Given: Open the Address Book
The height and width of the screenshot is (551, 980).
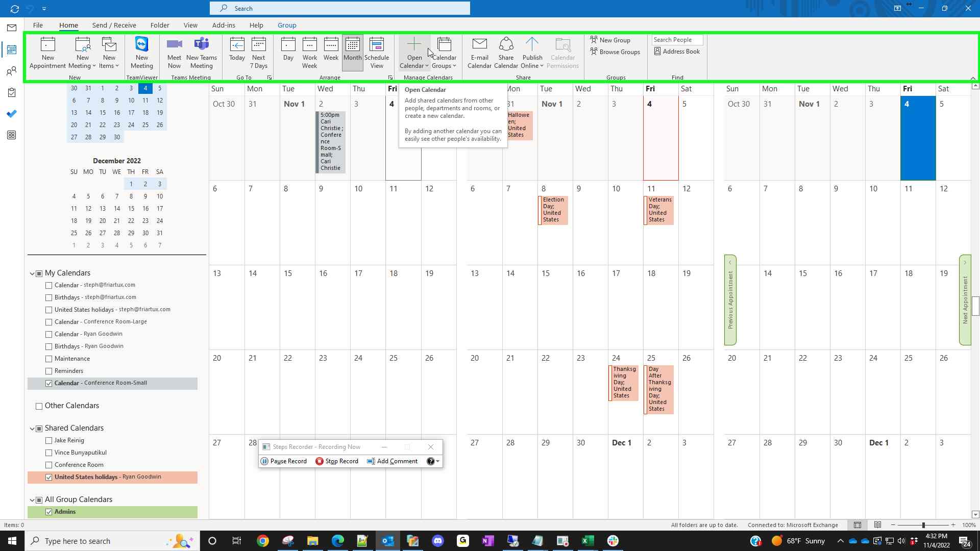Looking at the screenshot, I should point(677,52).
